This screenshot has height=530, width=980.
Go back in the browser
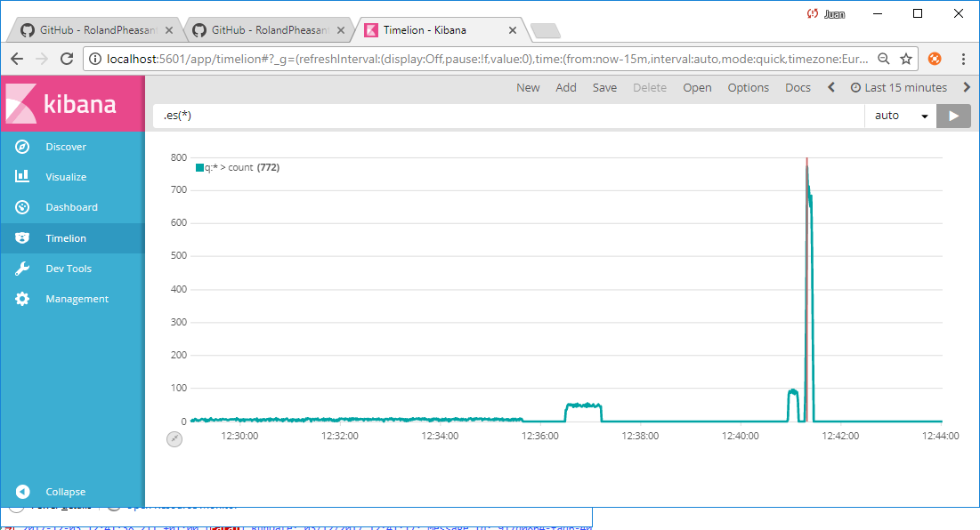click(17, 59)
